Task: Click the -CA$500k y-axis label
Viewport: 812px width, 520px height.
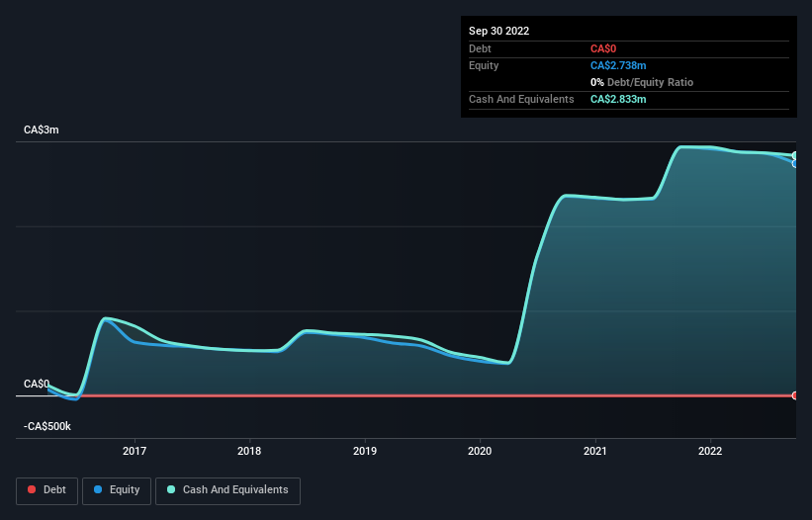Action: [47, 426]
